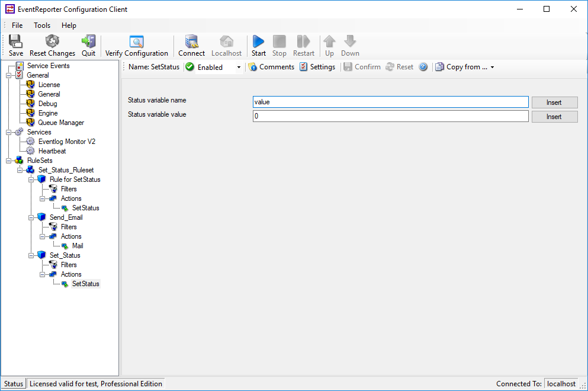Click the Name: SetStatus label
Image resolution: width=588 pixels, height=391 pixels.
point(154,67)
